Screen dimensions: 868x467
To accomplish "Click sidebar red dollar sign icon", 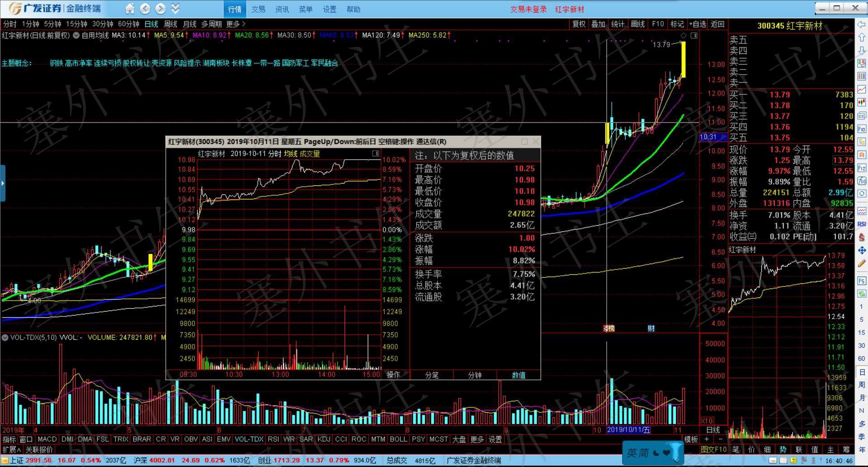I will (x=862, y=237).
